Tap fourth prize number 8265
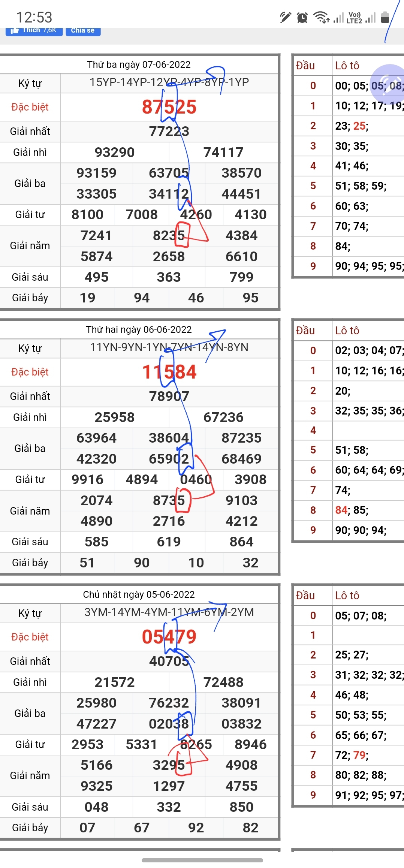Image resolution: width=404 pixels, height=868 pixels. pyautogui.click(x=196, y=745)
